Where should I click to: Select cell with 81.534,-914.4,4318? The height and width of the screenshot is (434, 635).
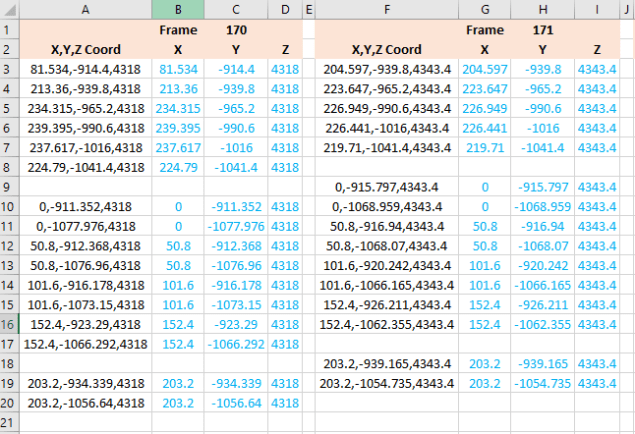(85, 69)
